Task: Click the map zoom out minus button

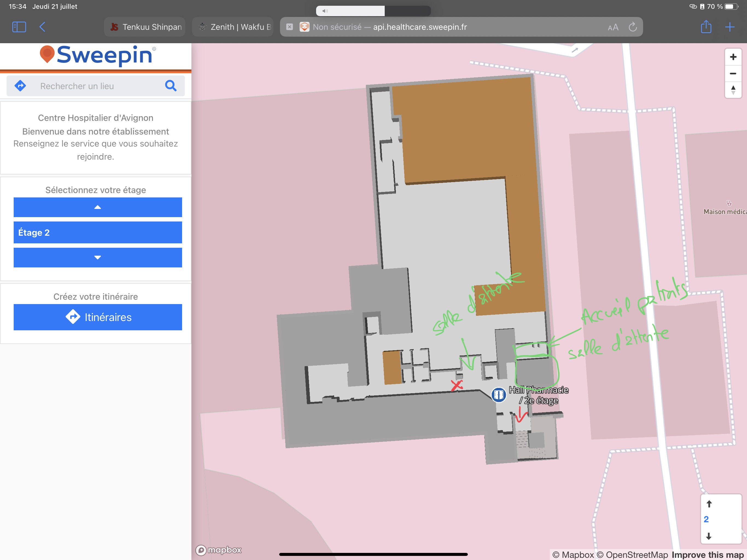Action: [x=733, y=73]
